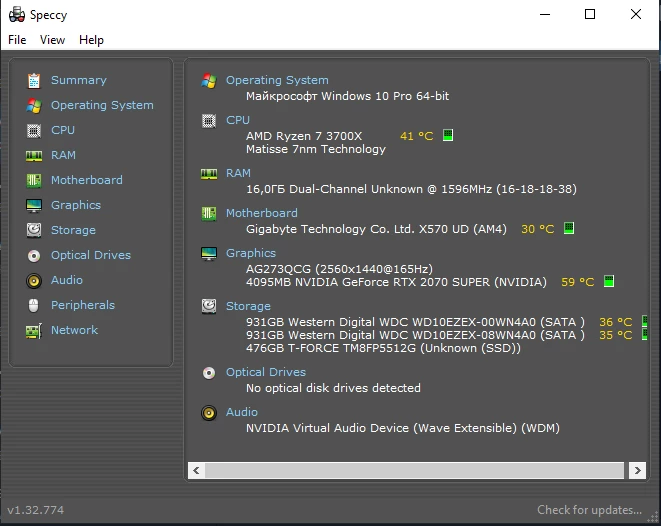Click the Motherboard icon in sidebar
The image size is (661, 526).
click(x=34, y=180)
